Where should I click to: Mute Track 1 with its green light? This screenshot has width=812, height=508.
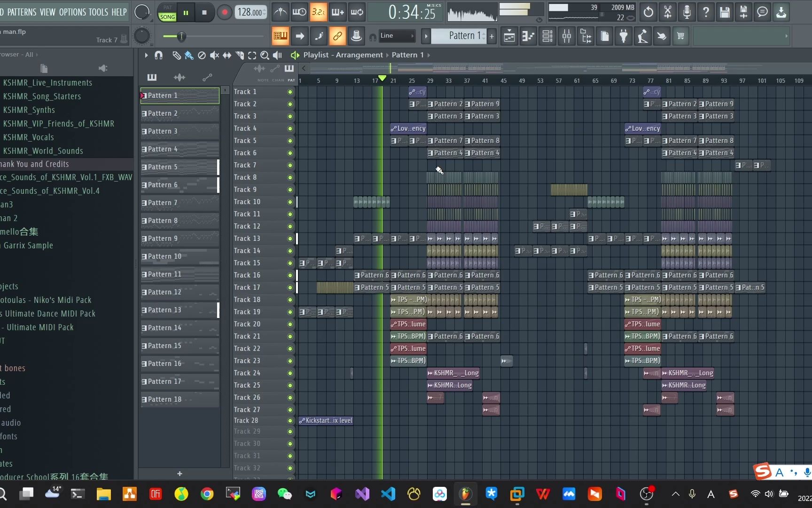point(290,92)
